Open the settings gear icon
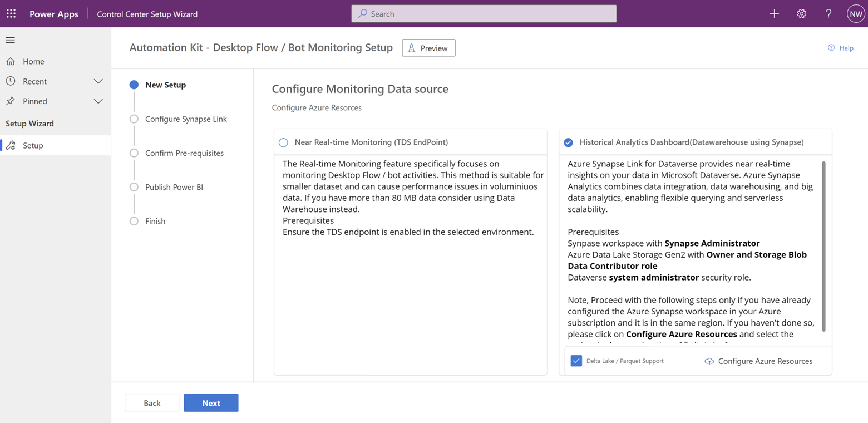This screenshot has width=868, height=423. pos(802,14)
